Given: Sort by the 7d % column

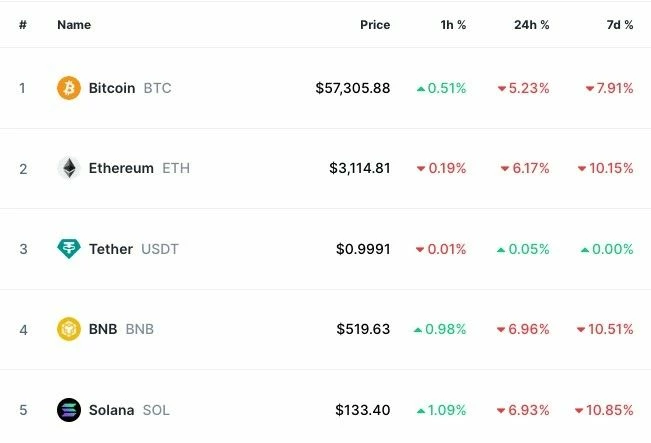Looking at the screenshot, I should [619, 25].
